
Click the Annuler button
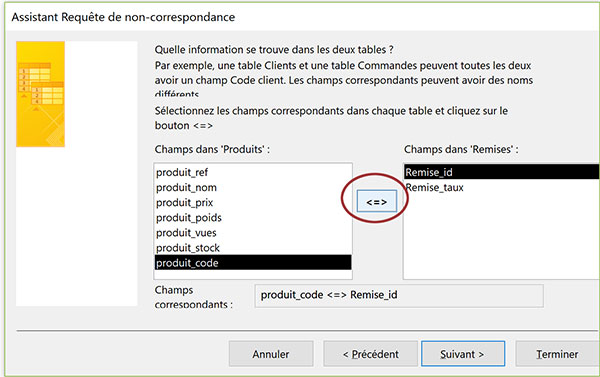(271, 354)
